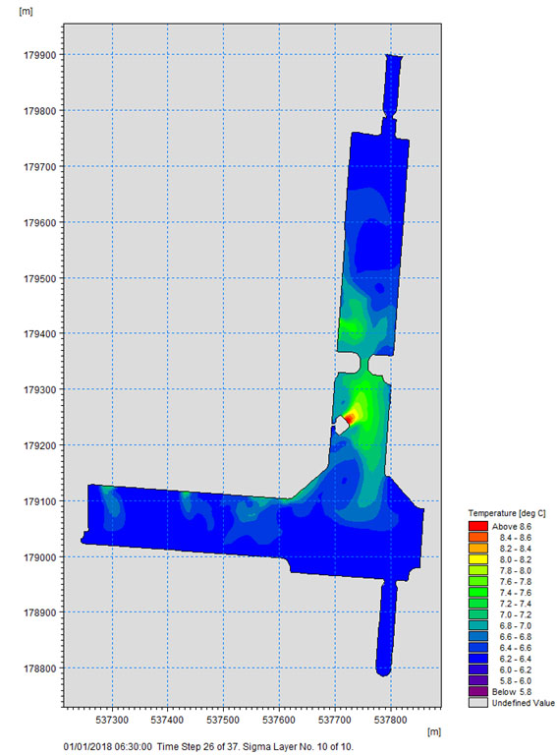Click the red hot spot on the map
Image resolution: width=557 pixels, height=756 pixels.
[349, 419]
